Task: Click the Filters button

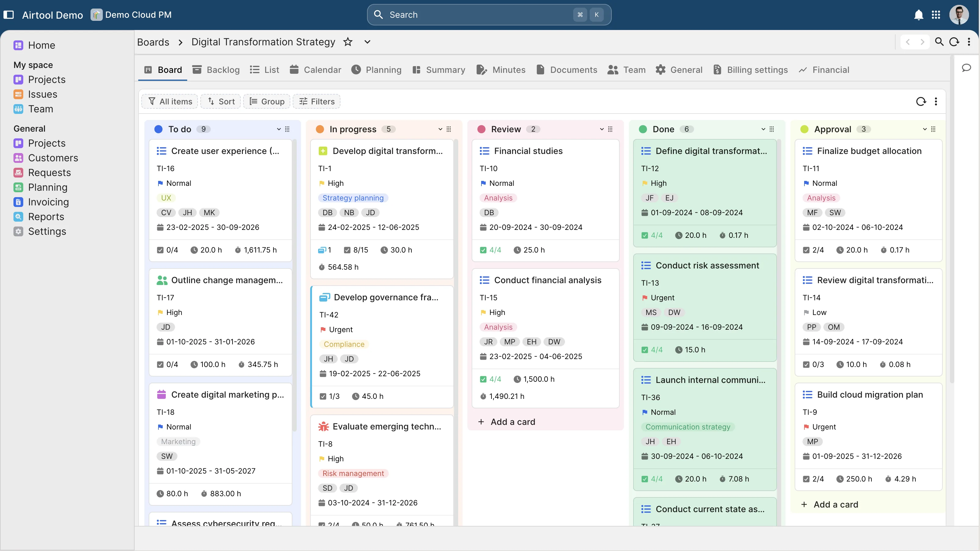Action: click(317, 101)
